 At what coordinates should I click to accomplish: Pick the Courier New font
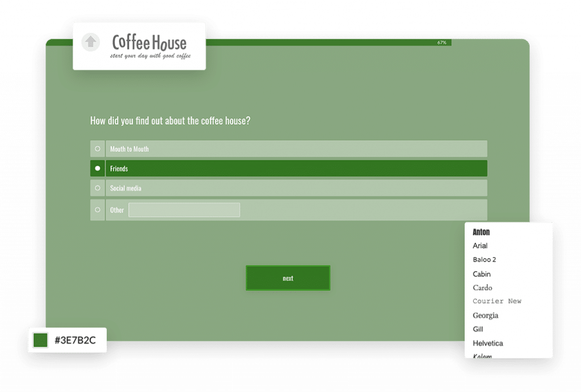[x=497, y=301]
